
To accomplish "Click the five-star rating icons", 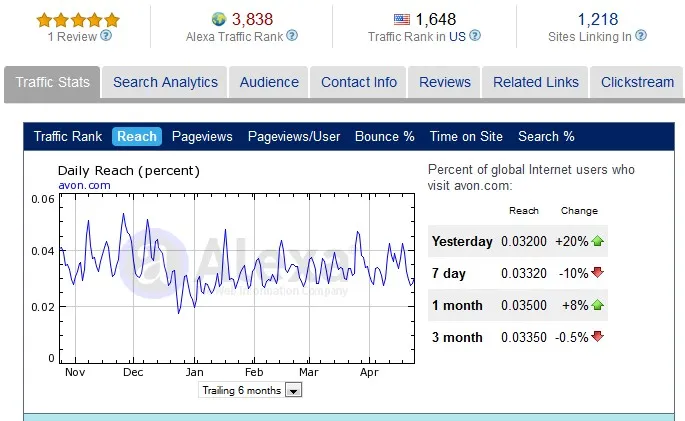I will pos(78,20).
